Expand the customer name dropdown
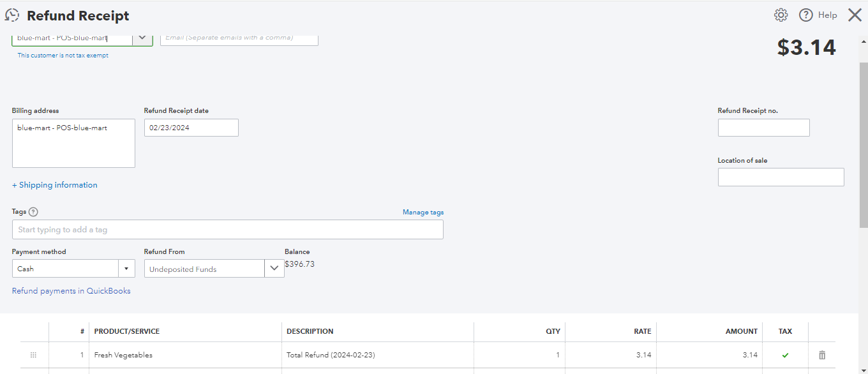The width and height of the screenshot is (868, 374). (x=142, y=38)
